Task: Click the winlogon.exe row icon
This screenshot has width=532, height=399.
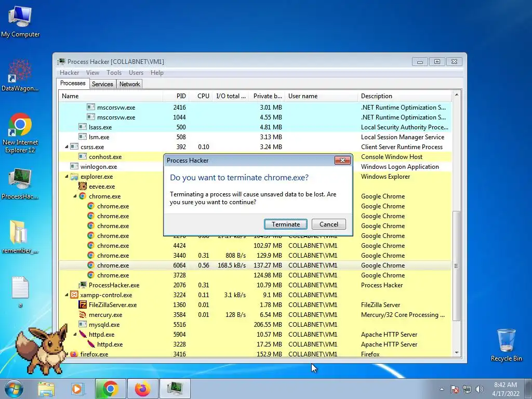Action: point(74,167)
